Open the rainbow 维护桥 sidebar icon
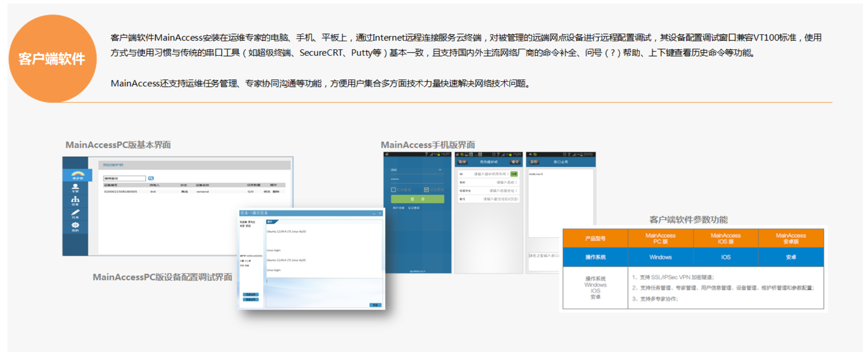This screenshot has width=868, height=360. (x=77, y=175)
